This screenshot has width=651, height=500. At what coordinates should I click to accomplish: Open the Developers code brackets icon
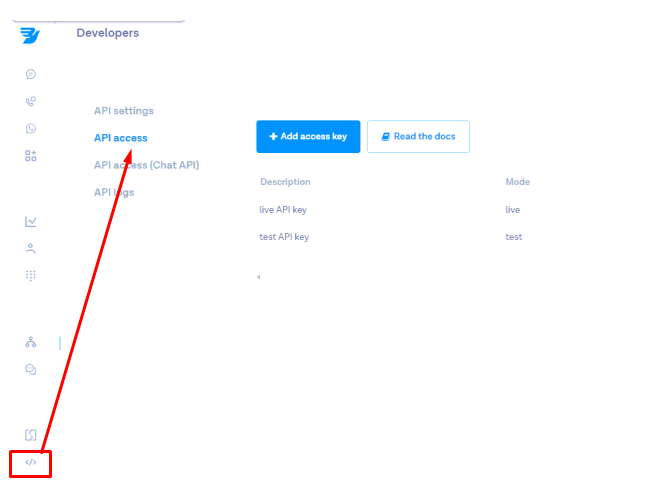coord(31,462)
